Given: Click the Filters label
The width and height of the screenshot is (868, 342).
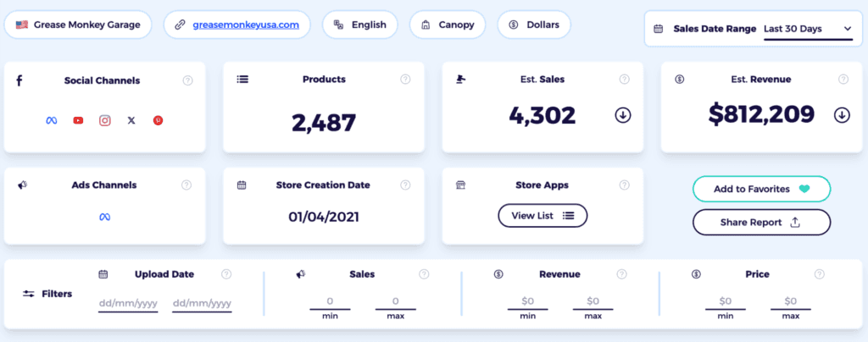Looking at the screenshot, I should [57, 294].
